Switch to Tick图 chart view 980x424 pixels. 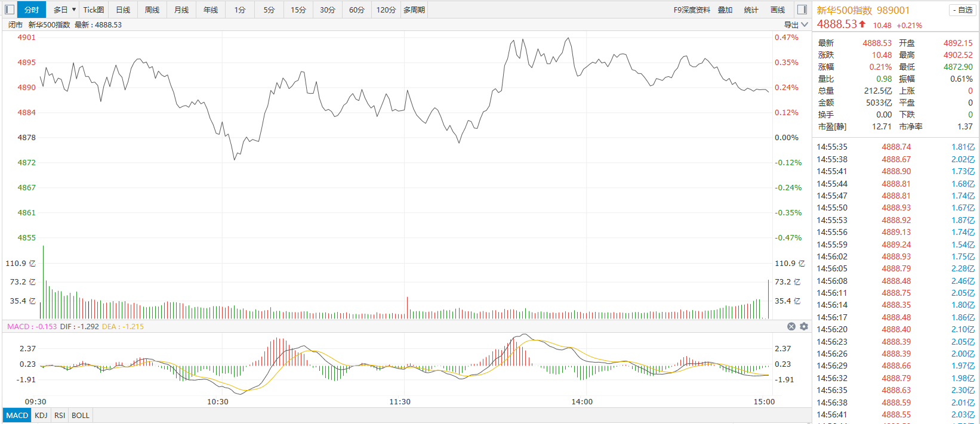(x=93, y=10)
